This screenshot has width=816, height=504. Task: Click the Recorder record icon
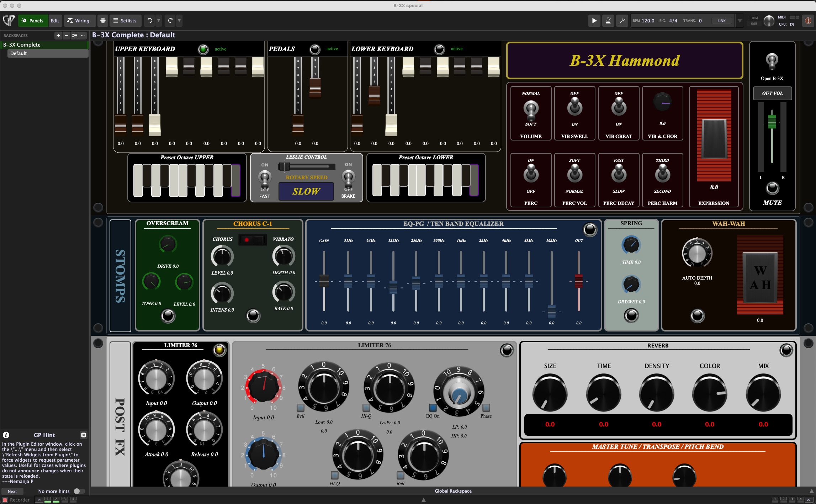point(5,500)
